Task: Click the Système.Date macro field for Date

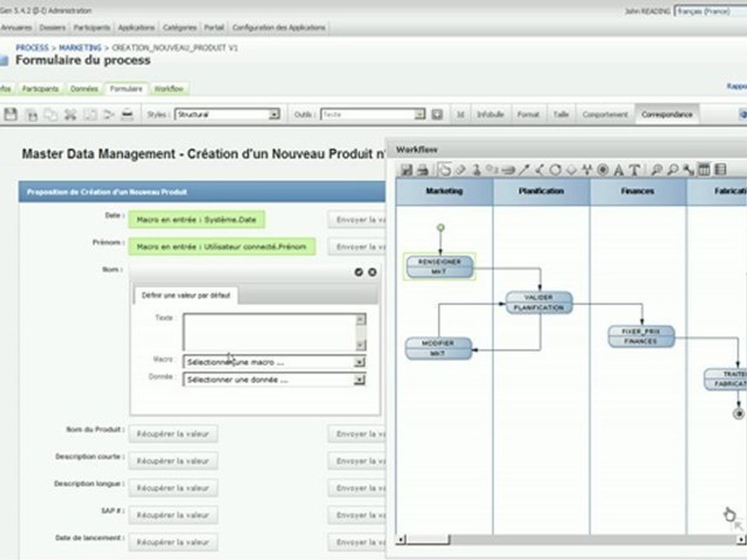Action: (x=197, y=219)
